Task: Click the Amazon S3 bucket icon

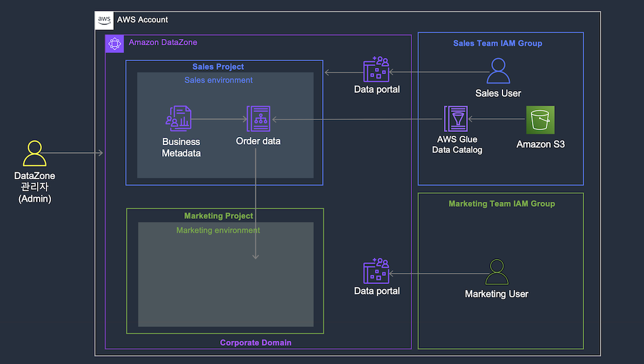Action: [x=540, y=120]
